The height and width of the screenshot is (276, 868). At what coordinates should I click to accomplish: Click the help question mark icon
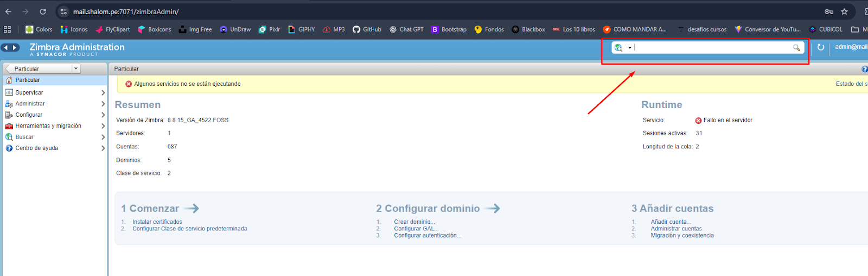point(864,69)
